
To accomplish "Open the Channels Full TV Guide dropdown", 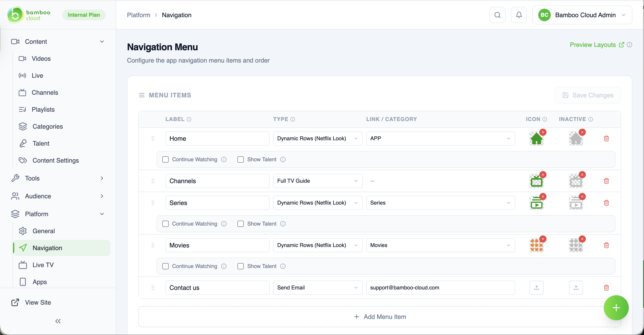I will [x=318, y=181].
